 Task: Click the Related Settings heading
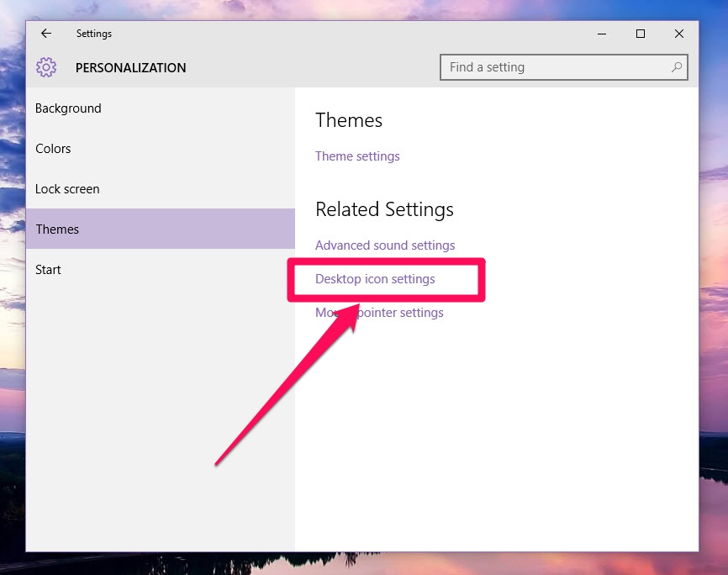coord(383,209)
